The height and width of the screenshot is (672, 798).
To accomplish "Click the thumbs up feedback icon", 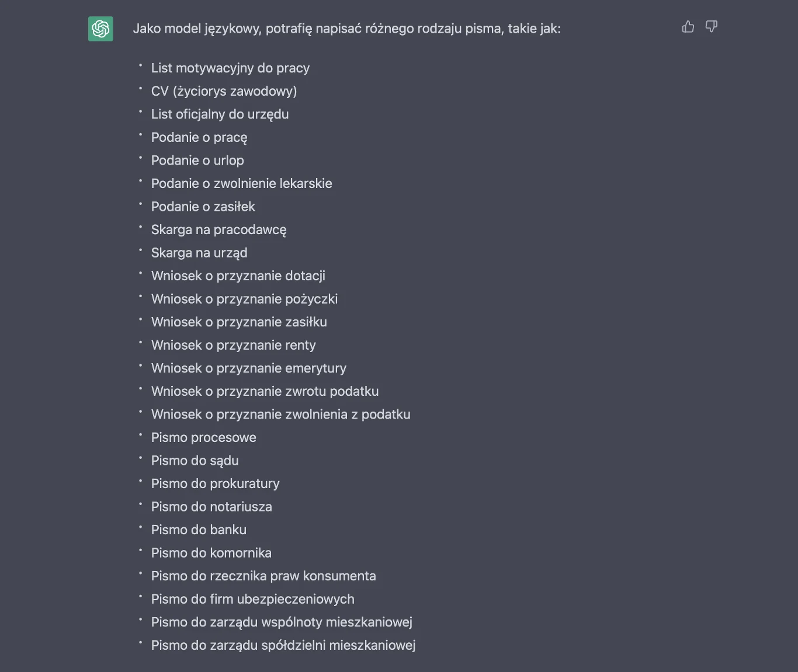I will [x=688, y=27].
